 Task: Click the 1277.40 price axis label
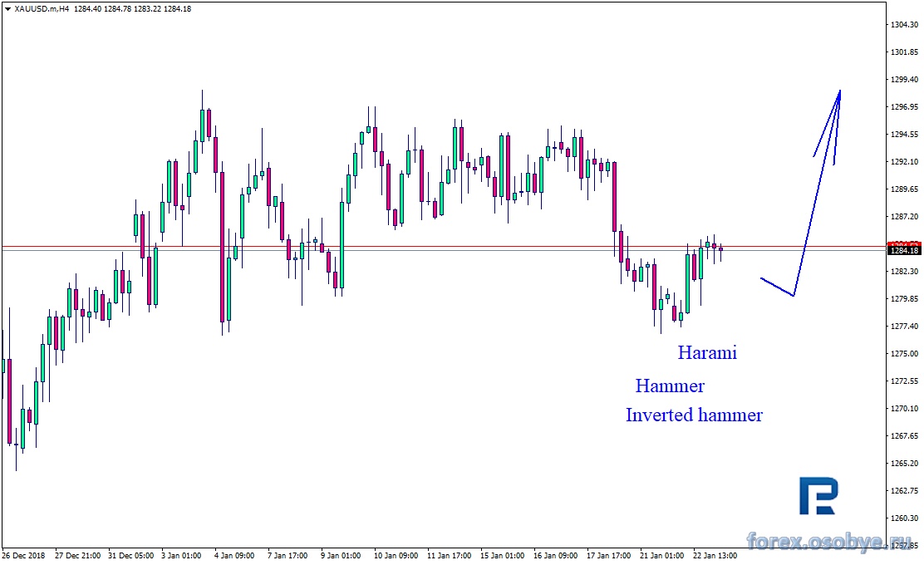(x=905, y=326)
